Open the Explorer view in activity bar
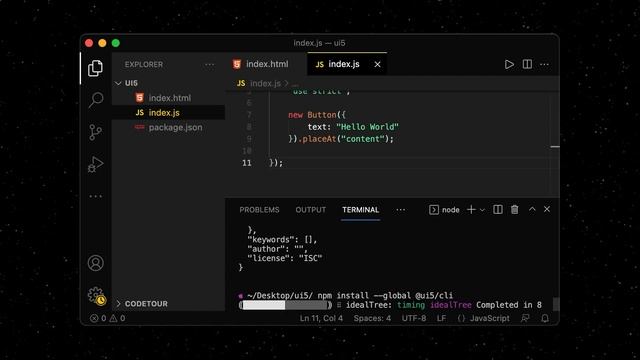 96,68
